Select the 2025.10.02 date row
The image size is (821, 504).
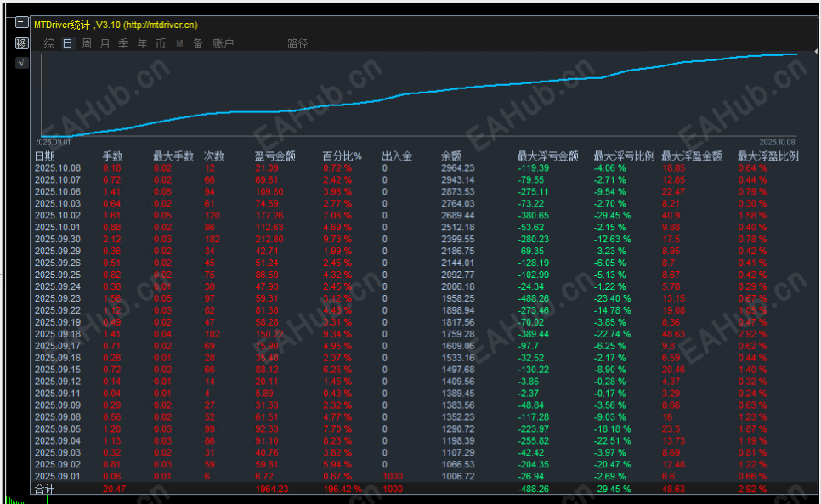(x=58, y=216)
